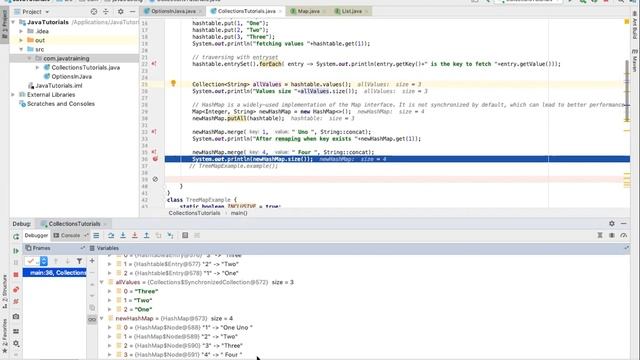Open Ant Build side tab
Image resolution: width=640 pixels, height=360 pixels.
pyautogui.click(x=635, y=25)
